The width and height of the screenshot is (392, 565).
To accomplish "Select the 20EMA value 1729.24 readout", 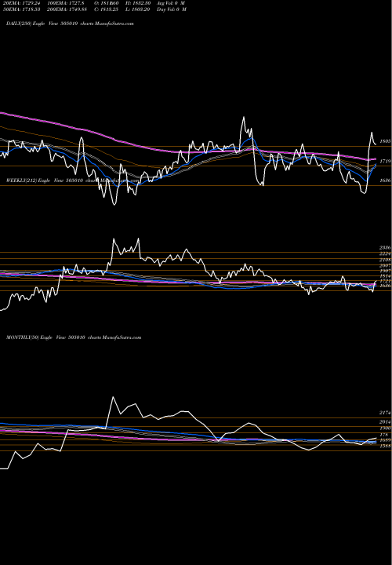I will coord(22,3).
